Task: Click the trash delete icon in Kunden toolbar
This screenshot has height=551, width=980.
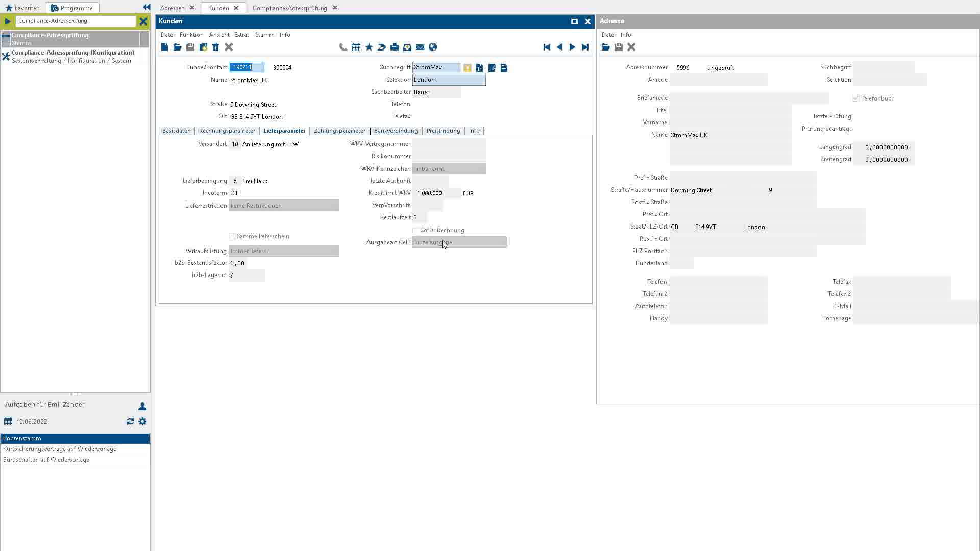Action: (215, 47)
